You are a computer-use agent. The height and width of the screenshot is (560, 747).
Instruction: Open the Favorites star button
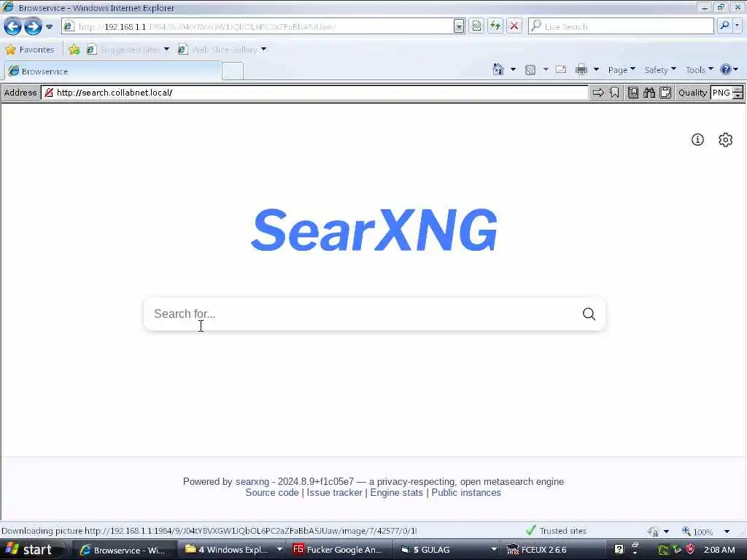pos(30,50)
